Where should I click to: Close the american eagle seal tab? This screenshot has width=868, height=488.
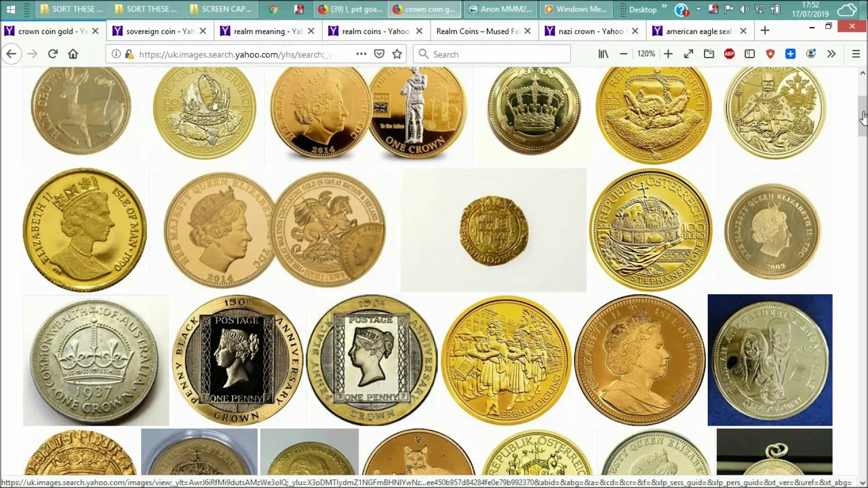point(743,31)
